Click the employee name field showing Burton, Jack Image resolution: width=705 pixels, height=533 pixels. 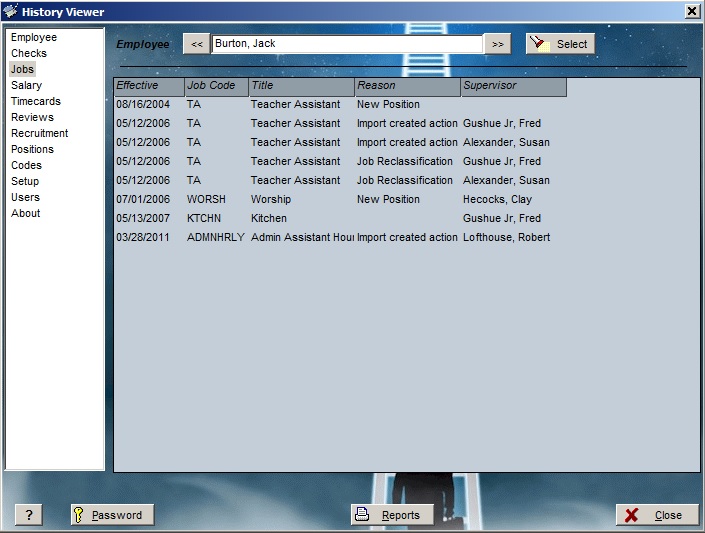[x=347, y=44]
